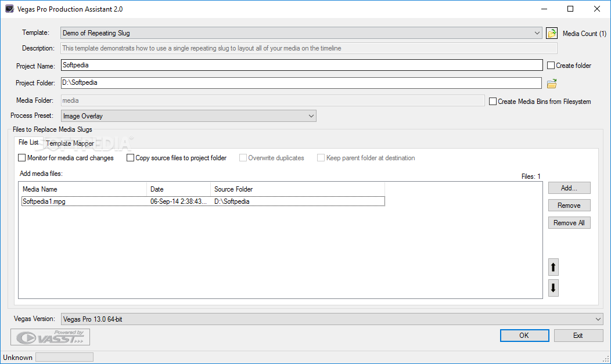Switch to the Template Mapper tab
Screen dimensions: 611x364
pos(70,143)
